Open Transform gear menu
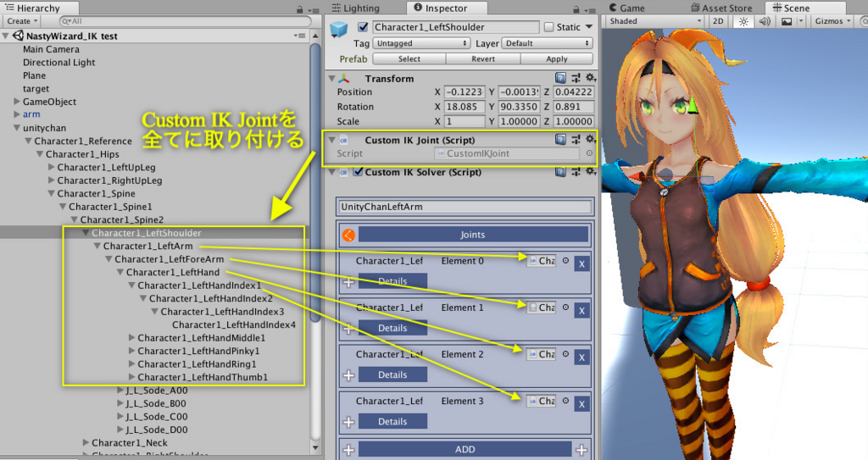 click(591, 78)
